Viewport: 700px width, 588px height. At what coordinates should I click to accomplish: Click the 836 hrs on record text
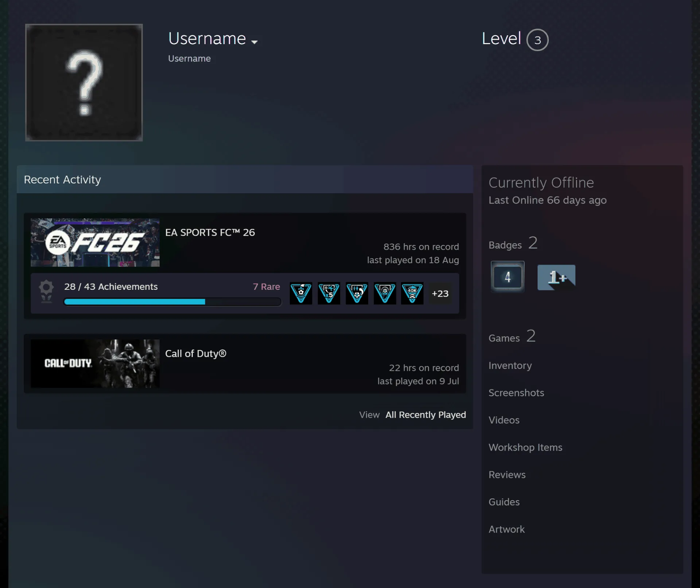tap(421, 247)
